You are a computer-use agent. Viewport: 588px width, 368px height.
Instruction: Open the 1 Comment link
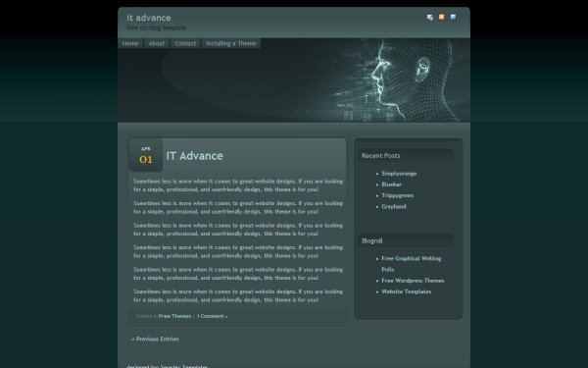213,316
